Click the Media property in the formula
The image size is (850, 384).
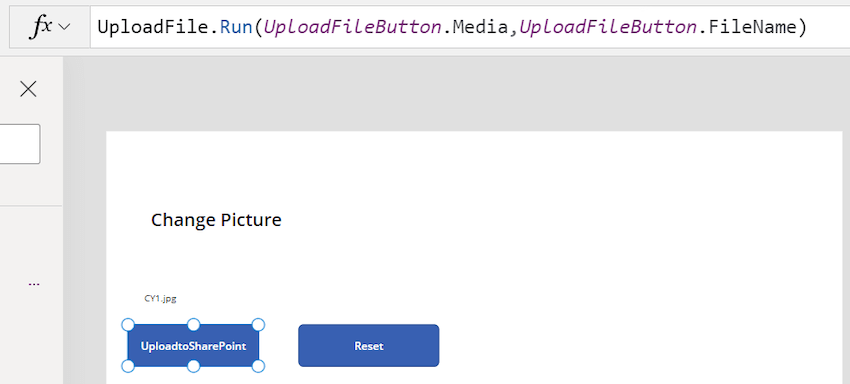point(480,27)
